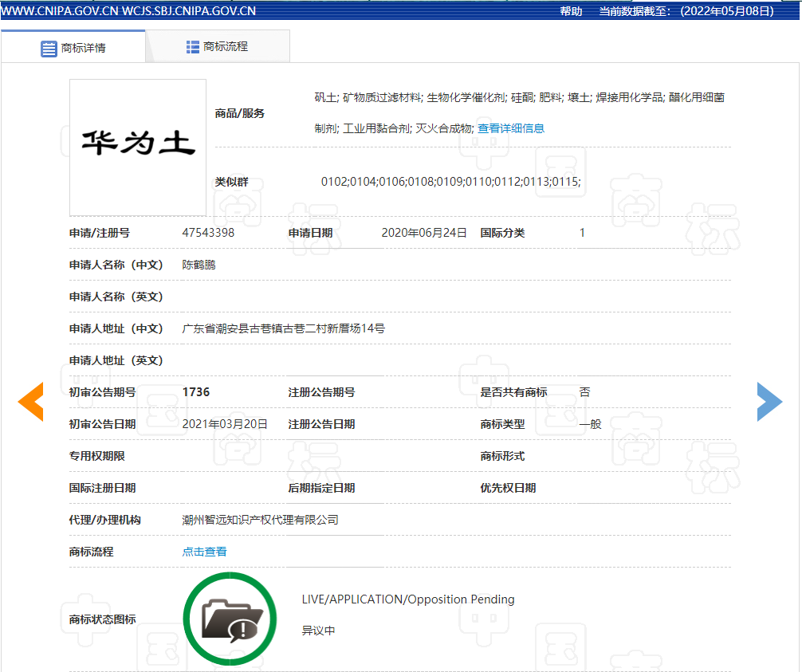
Task: Switch to the 商标流程 tab
Action: pos(218,46)
